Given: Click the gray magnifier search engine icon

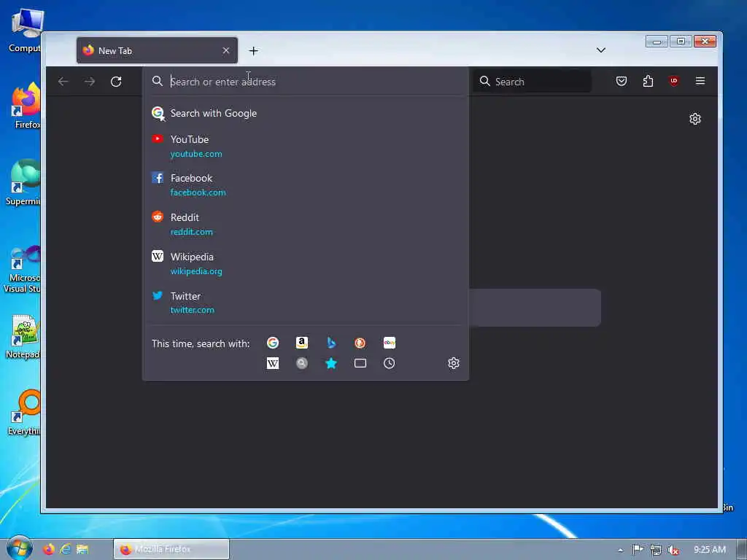Looking at the screenshot, I should (301, 363).
